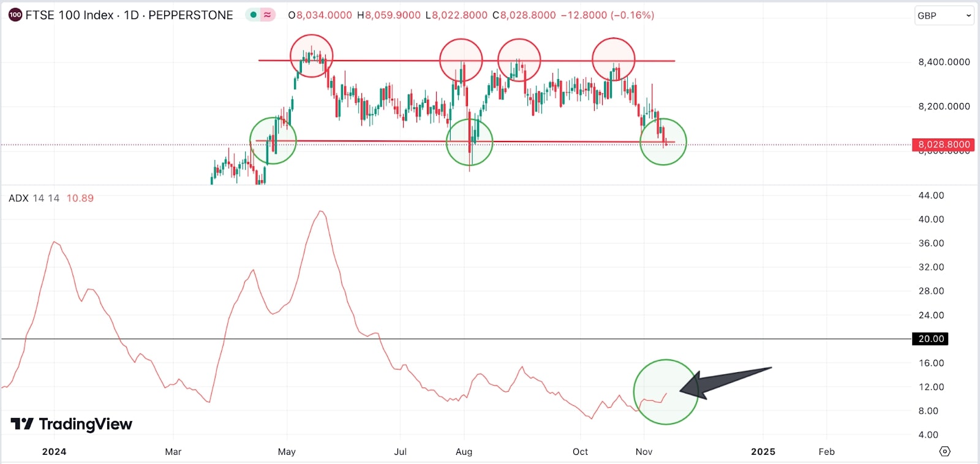Click the Feb label on time axis
Screen dimensions: 980x464
coord(827,451)
